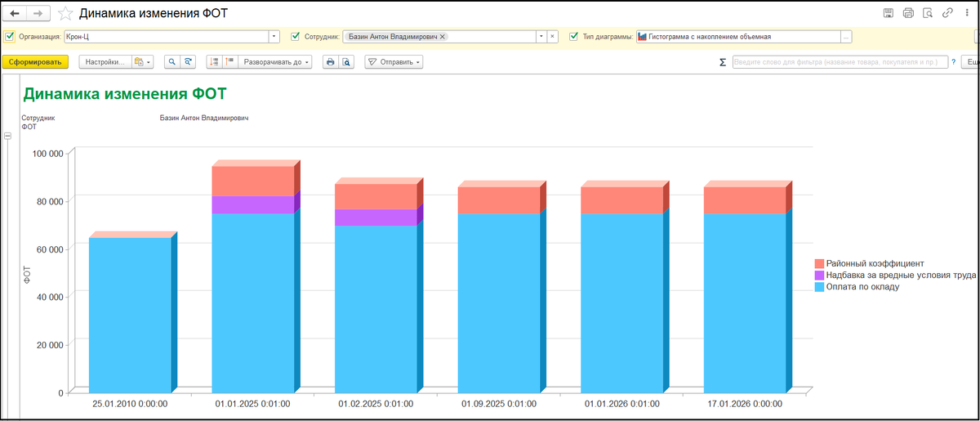Click the save (floppy disk) icon
The width and height of the screenshot is (980, 421).
click(x=889, y=13)
